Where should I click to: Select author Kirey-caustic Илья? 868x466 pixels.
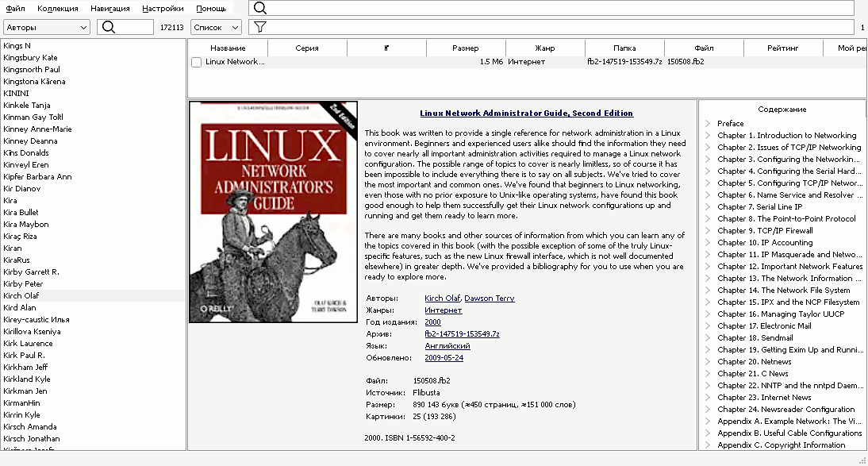93,320
